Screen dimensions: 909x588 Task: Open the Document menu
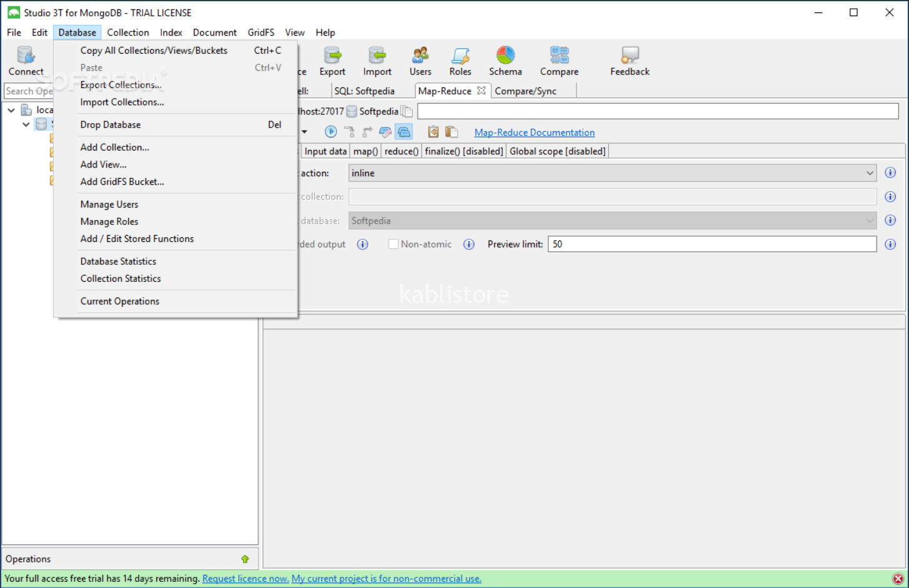click(214, 32)
